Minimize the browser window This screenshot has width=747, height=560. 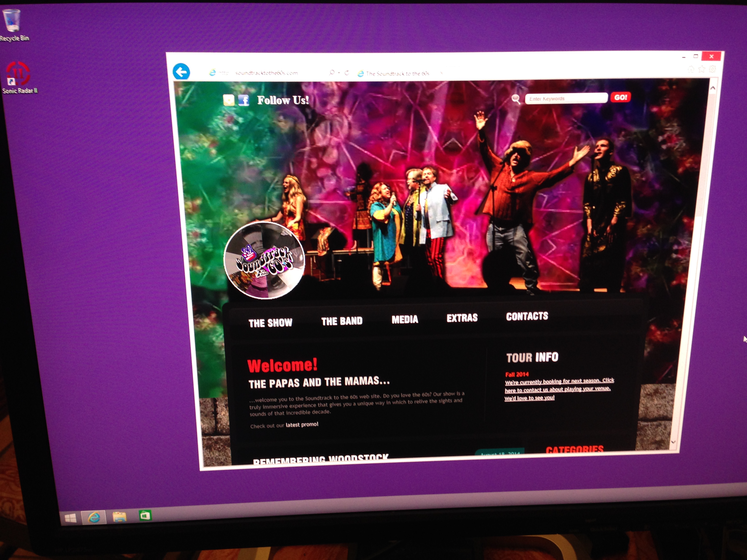[684, 57]
